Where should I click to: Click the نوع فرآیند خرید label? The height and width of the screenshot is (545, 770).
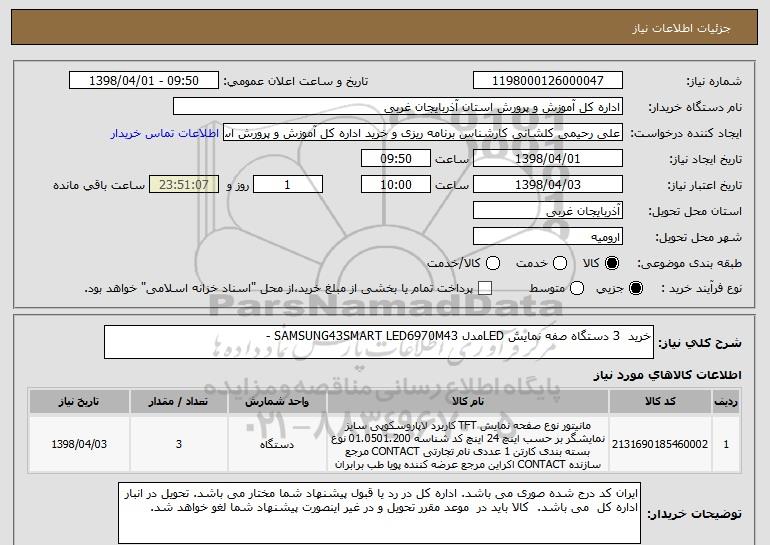pos(701,289)
